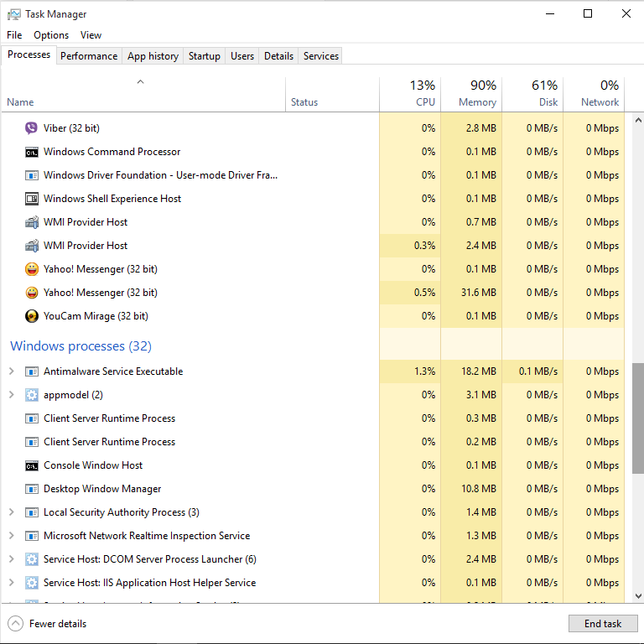Click the Windows Shell Experience Host icon
644x644 pixels.
32,199
